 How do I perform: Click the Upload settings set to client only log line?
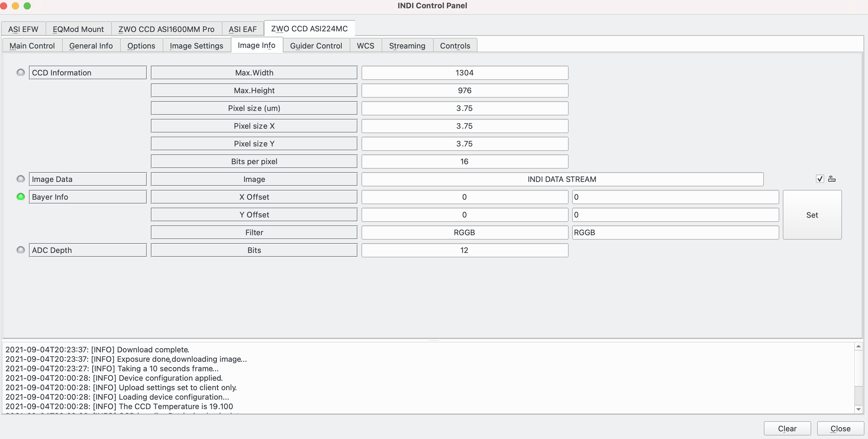pyautogui.click(x=121, y=388)
